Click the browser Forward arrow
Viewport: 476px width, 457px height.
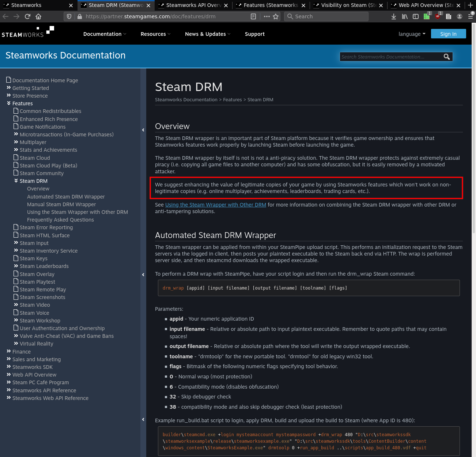click(x=16, y=16)
